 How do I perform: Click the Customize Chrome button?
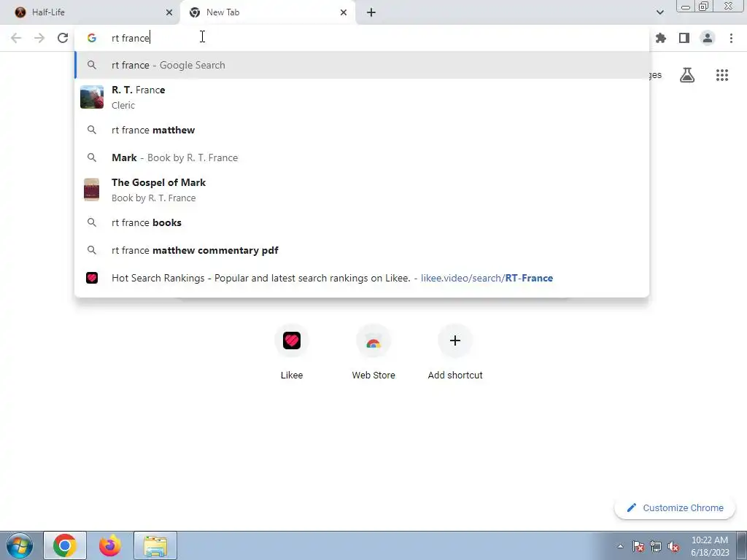pos(675,507)
